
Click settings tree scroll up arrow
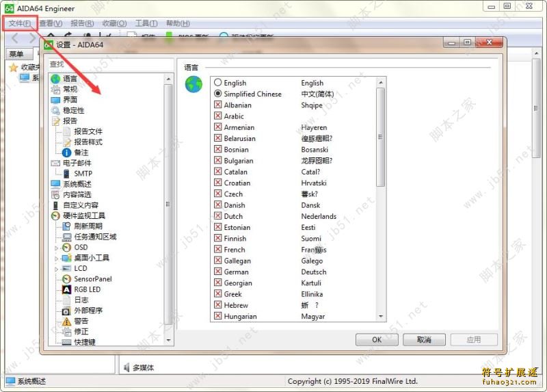point(168,79)
